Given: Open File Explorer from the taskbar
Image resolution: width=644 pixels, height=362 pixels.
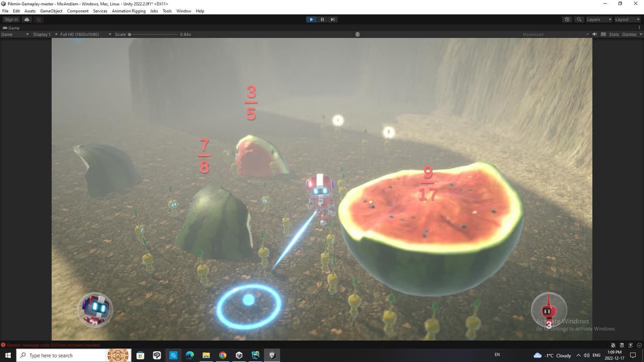Looking at the screenshot, I should [x=206, y=355].
